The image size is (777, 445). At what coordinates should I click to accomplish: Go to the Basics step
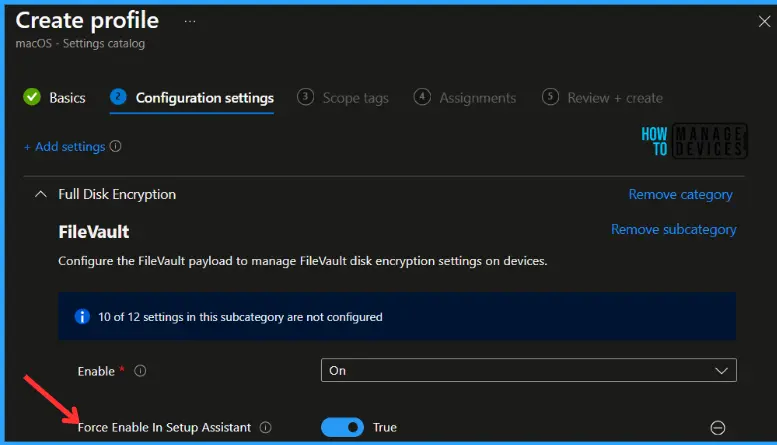tap(55, 98)
